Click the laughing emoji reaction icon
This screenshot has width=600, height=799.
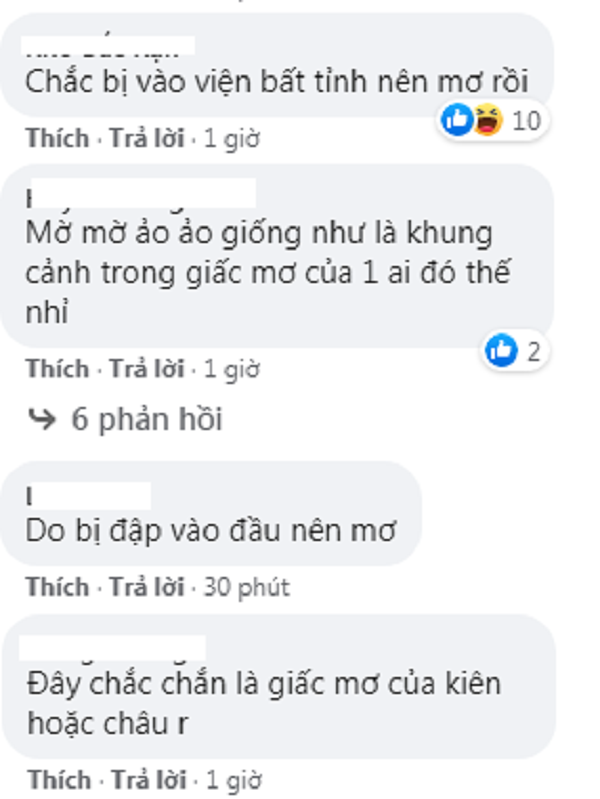(488, 120)
